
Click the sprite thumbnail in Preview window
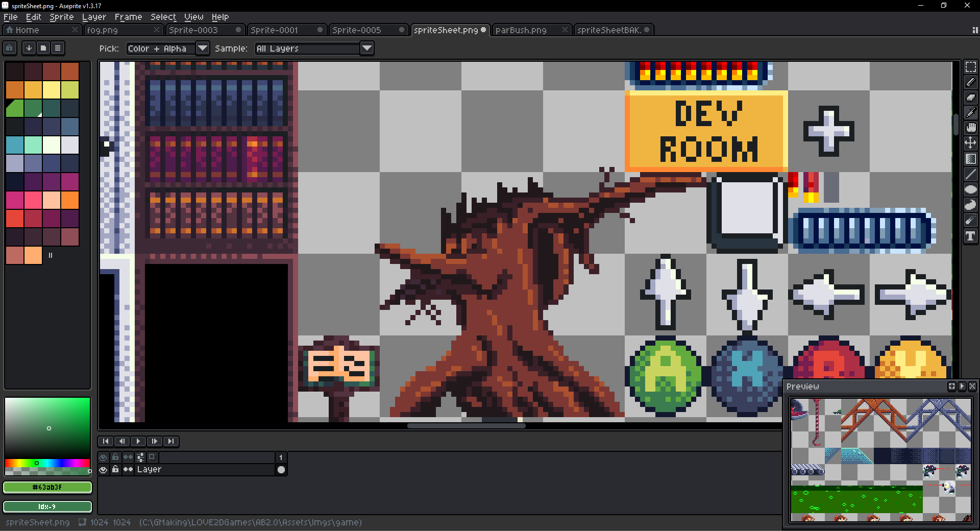click(x=880, y=460)
